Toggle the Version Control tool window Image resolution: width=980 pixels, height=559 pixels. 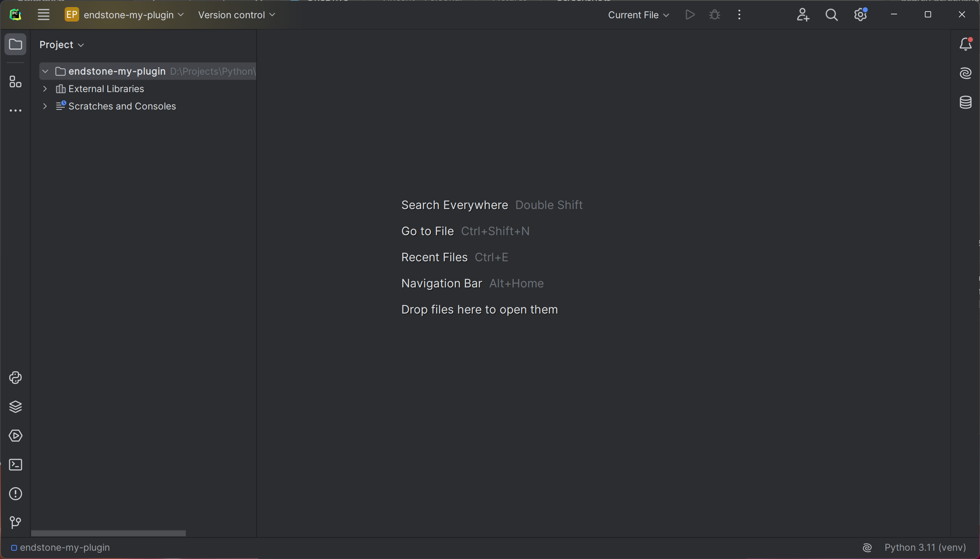[x=15, y=523]
